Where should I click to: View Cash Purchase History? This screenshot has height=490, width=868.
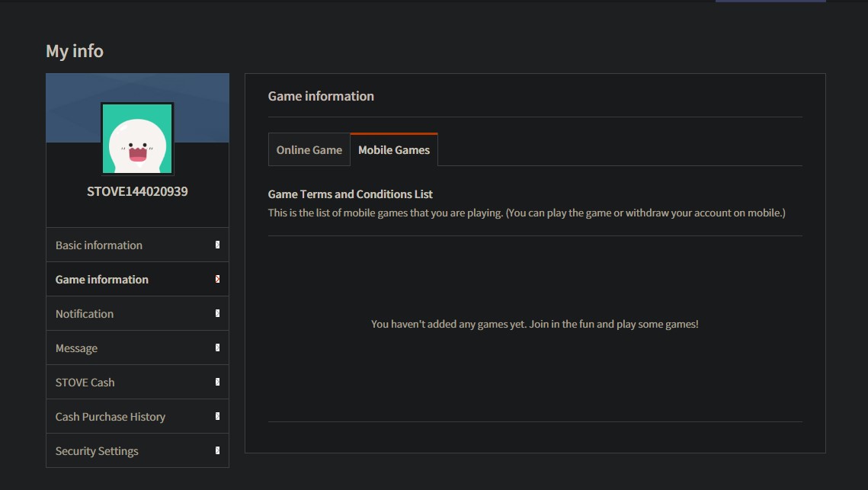point(110,416)
